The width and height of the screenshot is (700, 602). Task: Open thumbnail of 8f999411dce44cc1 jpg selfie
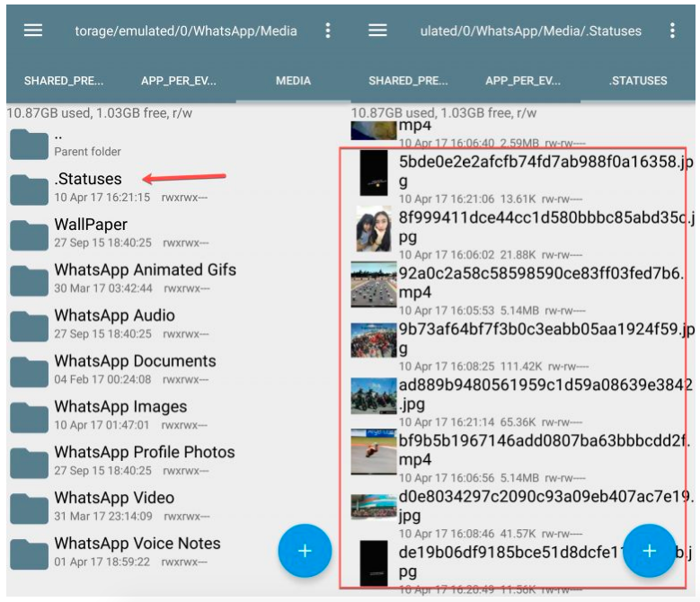(374, 228)
